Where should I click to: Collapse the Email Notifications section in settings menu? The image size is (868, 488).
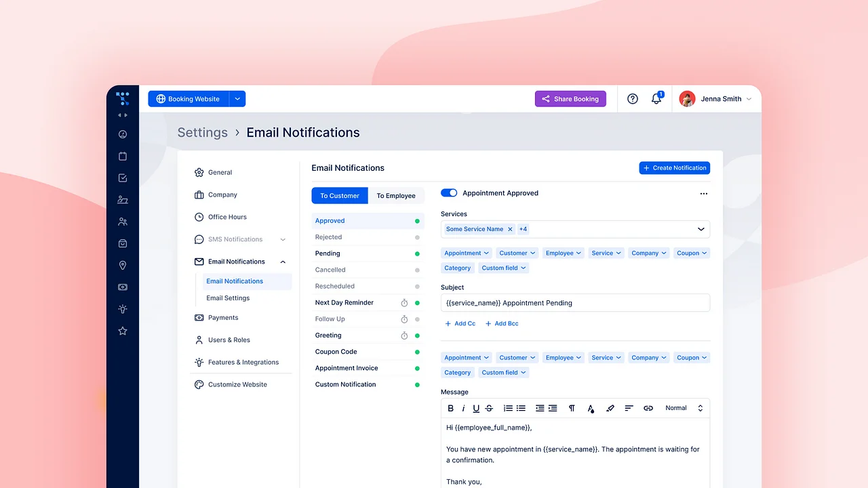282,261
